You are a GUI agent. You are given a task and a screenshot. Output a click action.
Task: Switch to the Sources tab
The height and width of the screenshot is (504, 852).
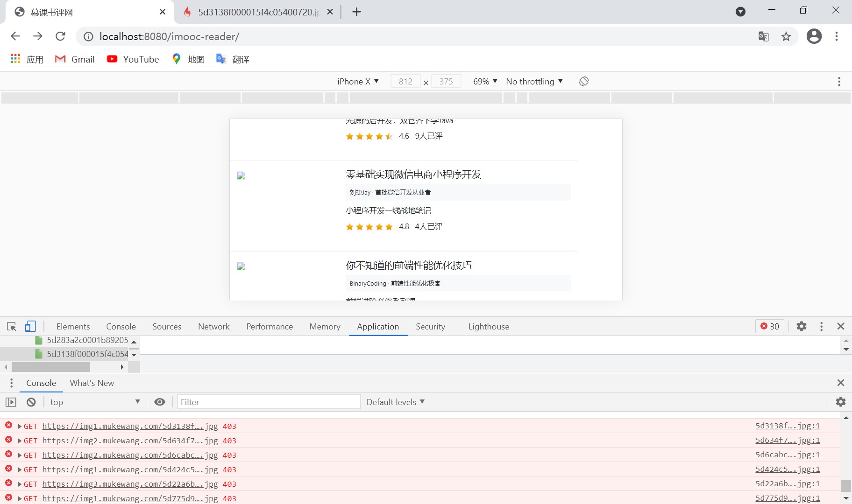coord(167,327)
